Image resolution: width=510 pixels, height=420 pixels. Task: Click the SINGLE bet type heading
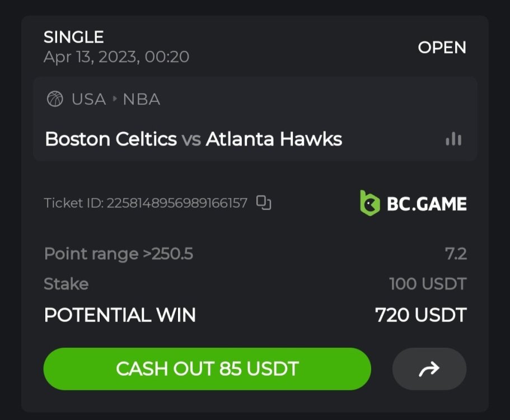tap(74, 38)
